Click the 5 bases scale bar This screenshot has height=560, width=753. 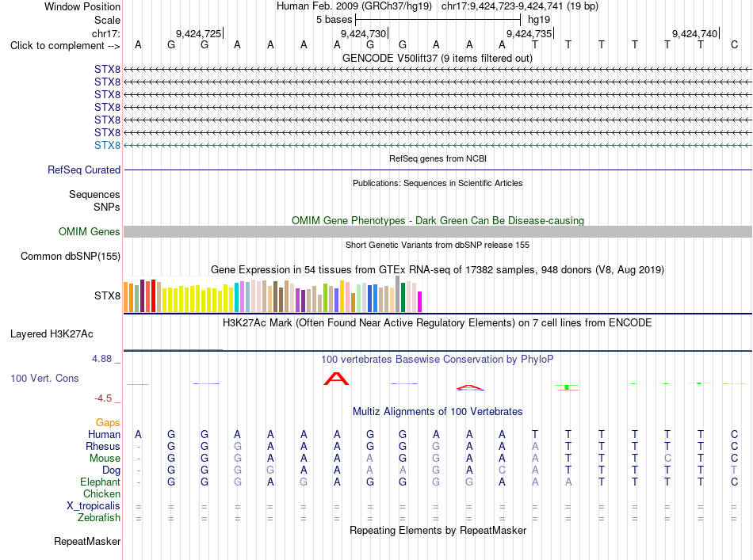pos(438,20)
